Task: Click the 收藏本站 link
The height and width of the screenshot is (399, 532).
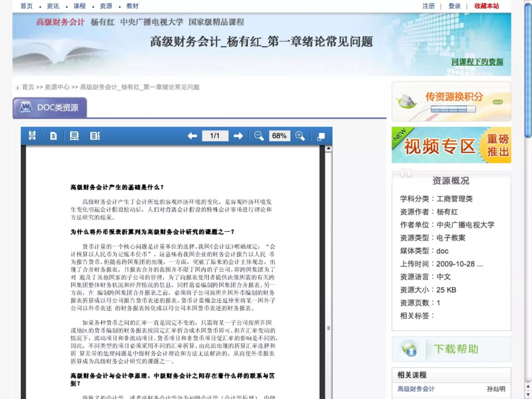Action: tap(487, 6)
